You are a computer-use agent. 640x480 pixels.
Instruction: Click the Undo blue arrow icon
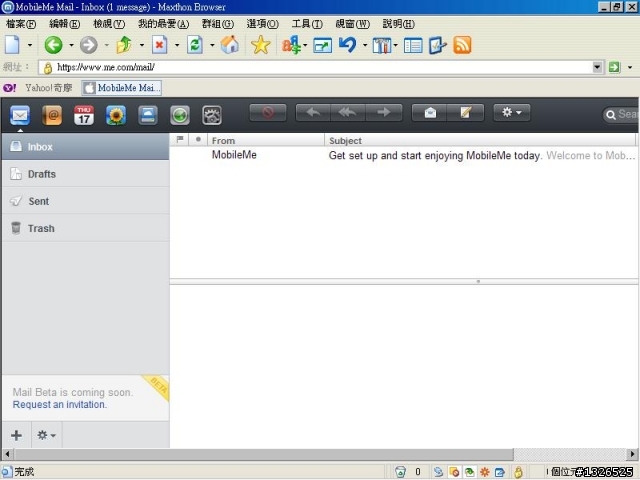(347, 45)
